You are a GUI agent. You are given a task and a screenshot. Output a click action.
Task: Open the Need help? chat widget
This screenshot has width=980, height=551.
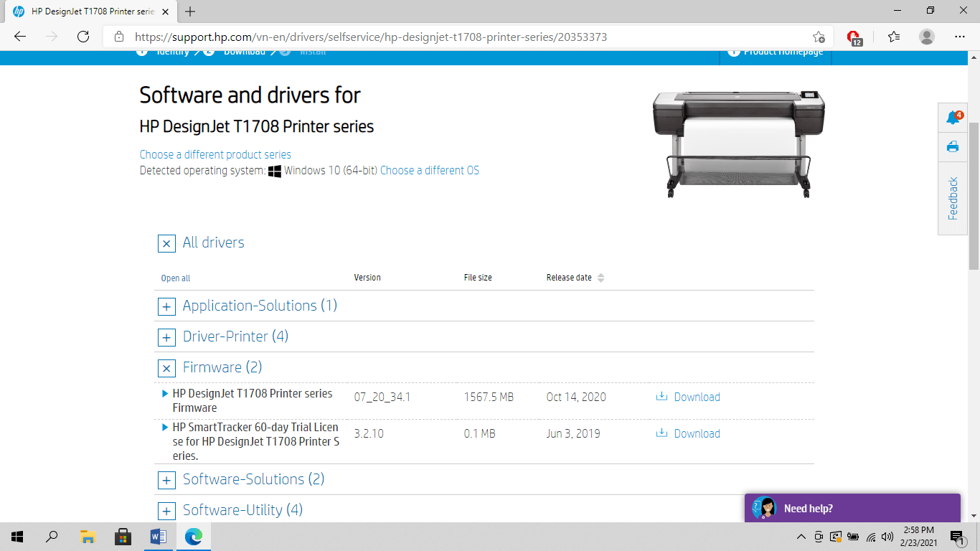click(x=852, y=508)
